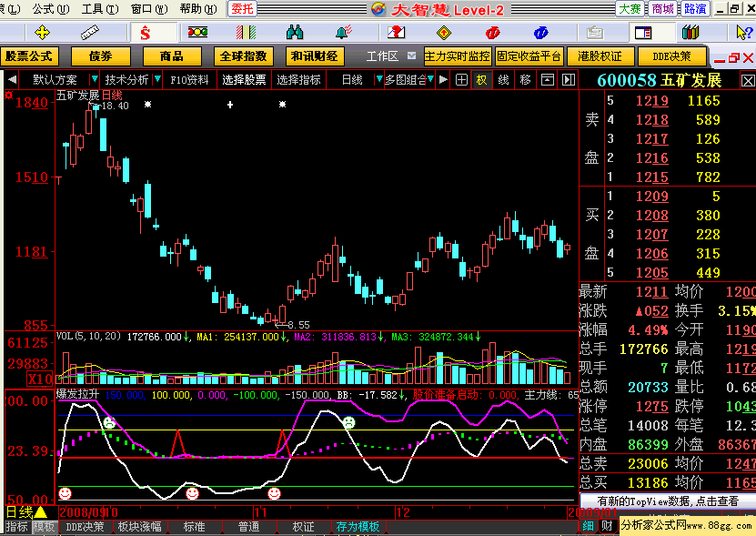This screenshot has height=536, width=756.
Task: Click the first smiley face signal marker
Action: [66, 493]
